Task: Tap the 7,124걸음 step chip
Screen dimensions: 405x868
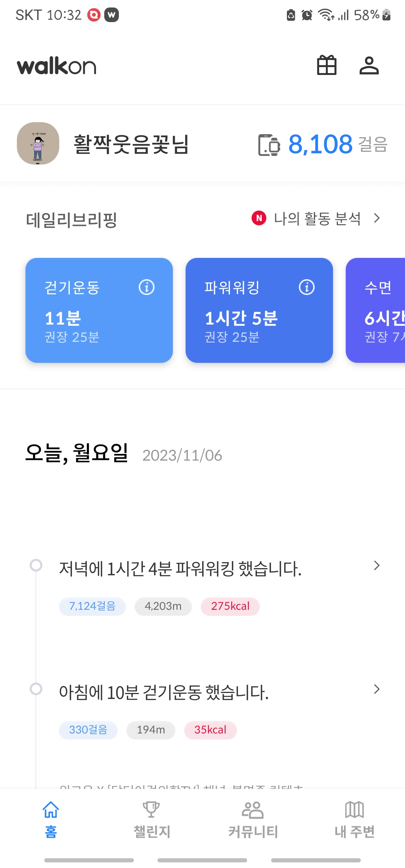Action: (x=92, y=606)
